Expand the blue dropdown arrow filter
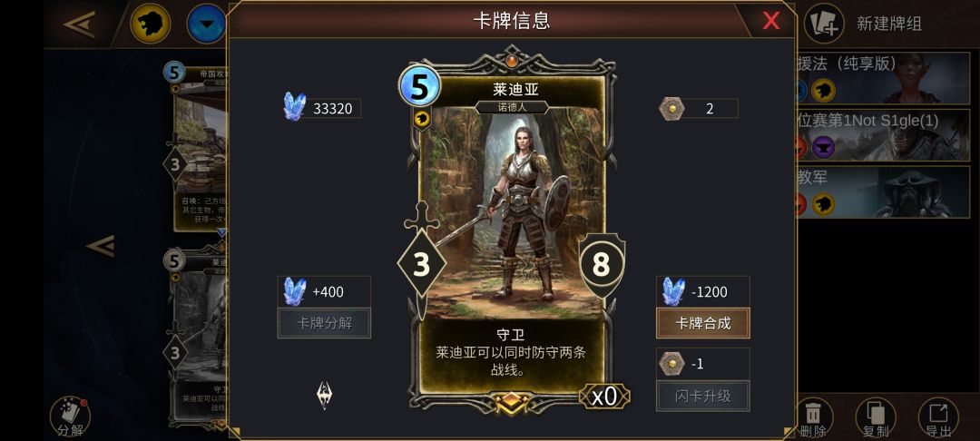980x441 pixels. click(206, 24)
